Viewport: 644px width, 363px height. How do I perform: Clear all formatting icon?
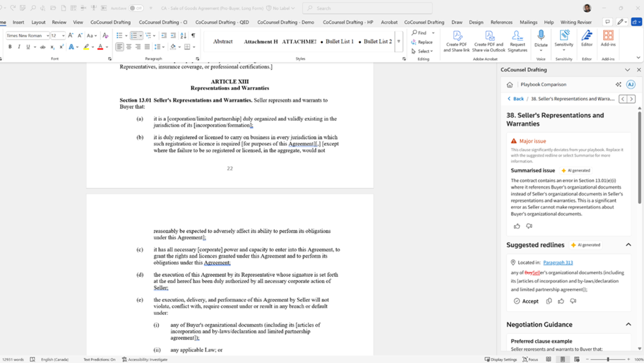pyautogui.click(x=105, y=36)
